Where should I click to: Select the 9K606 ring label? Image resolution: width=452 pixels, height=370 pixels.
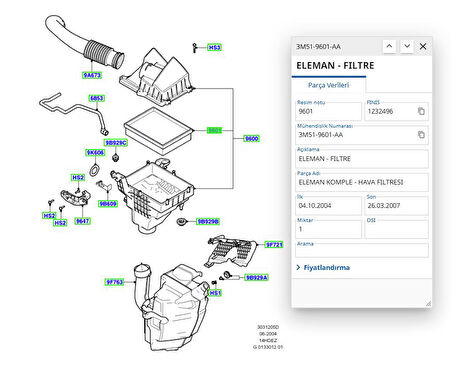tap(95, 153)
